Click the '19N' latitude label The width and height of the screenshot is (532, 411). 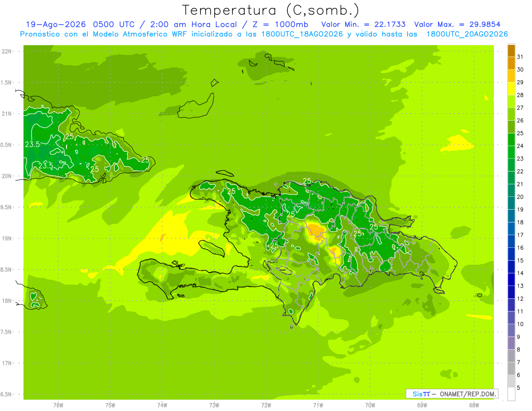[7, 238]
